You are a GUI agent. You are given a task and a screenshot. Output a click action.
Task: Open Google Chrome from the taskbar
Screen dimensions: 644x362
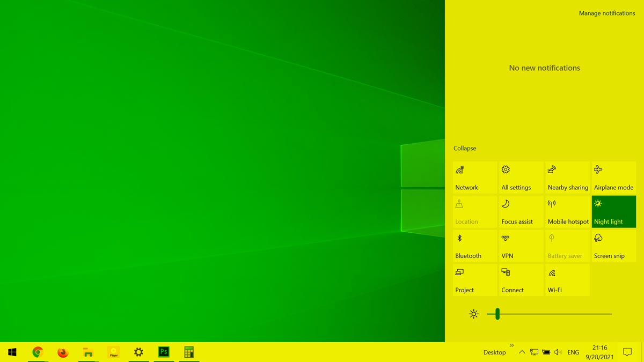(38, 352)
